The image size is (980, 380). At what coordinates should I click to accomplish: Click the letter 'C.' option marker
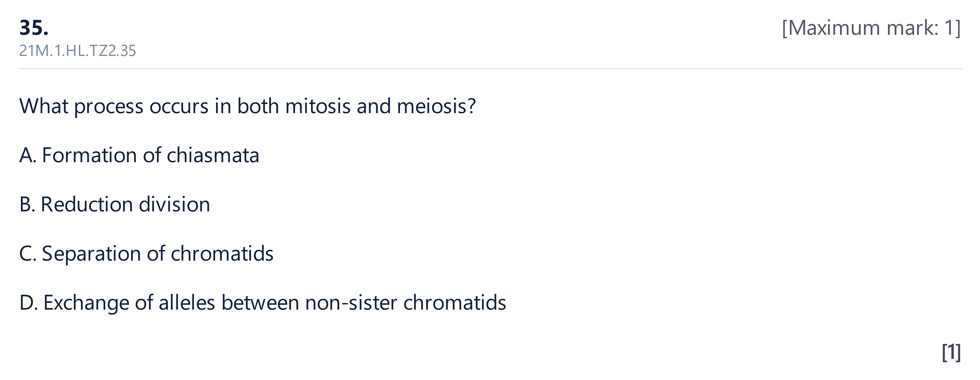click(28, 254)
